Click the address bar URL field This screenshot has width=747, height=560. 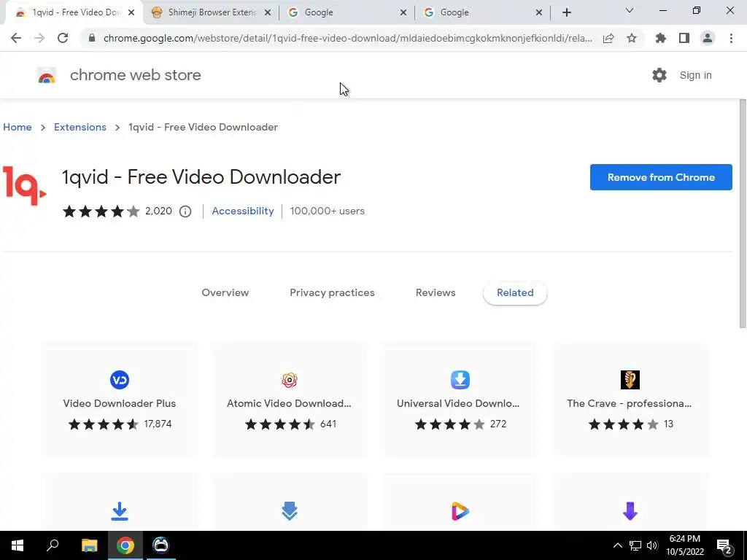(347, 38)
